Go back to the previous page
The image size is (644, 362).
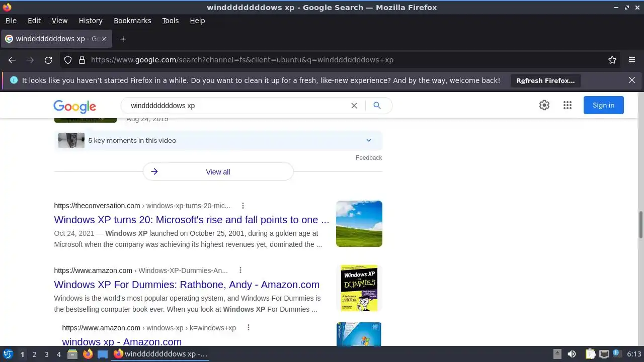[12, 60]
